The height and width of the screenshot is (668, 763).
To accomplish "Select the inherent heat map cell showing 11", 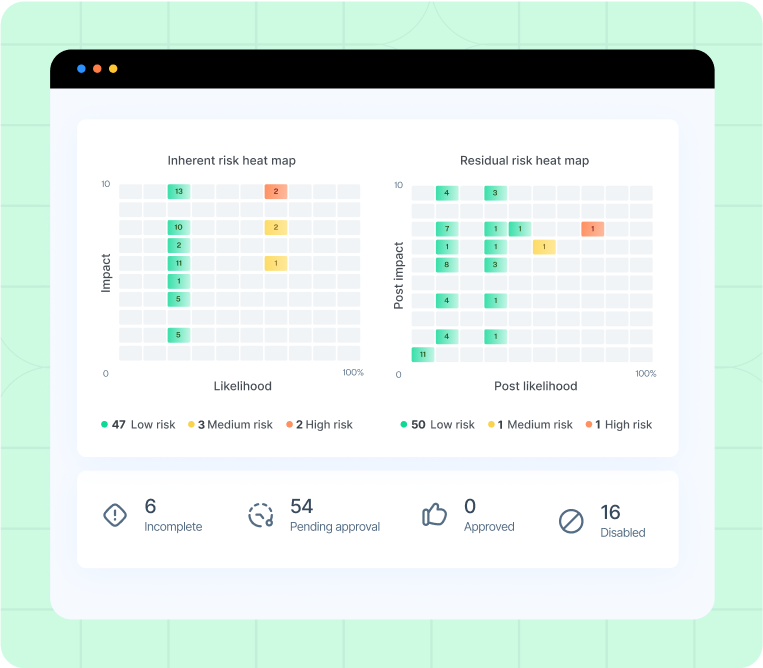I will pos(179,263).
